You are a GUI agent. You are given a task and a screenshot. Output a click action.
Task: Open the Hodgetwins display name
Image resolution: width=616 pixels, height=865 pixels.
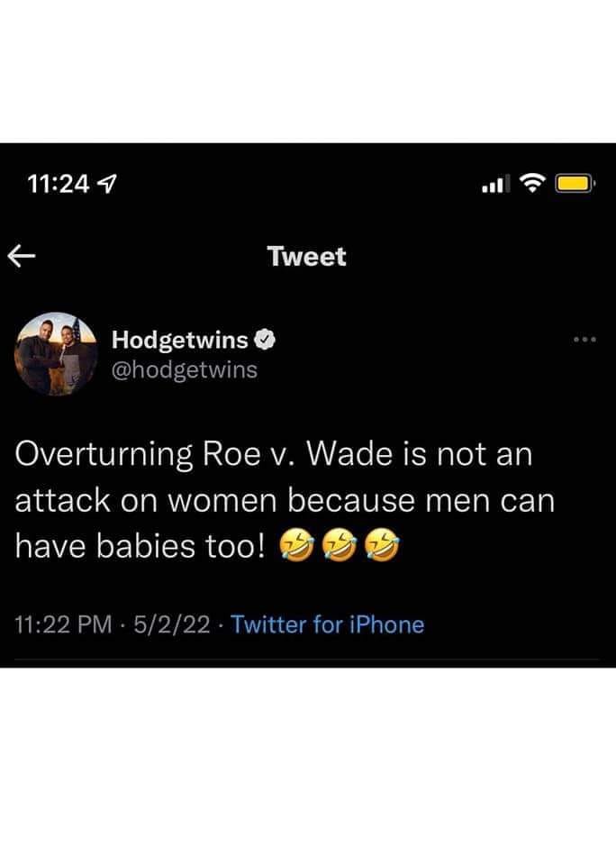180,340
